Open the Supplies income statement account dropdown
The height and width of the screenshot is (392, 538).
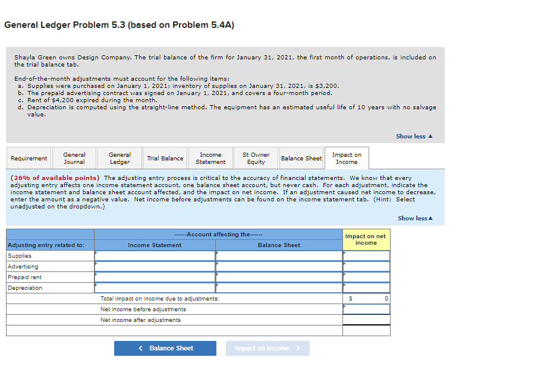coord(155,255)
